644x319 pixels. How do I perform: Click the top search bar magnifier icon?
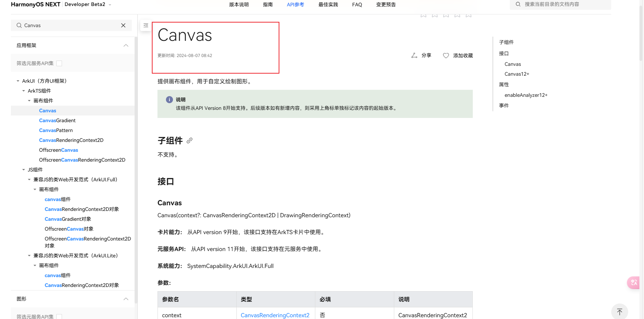click(x=518, y=4)
